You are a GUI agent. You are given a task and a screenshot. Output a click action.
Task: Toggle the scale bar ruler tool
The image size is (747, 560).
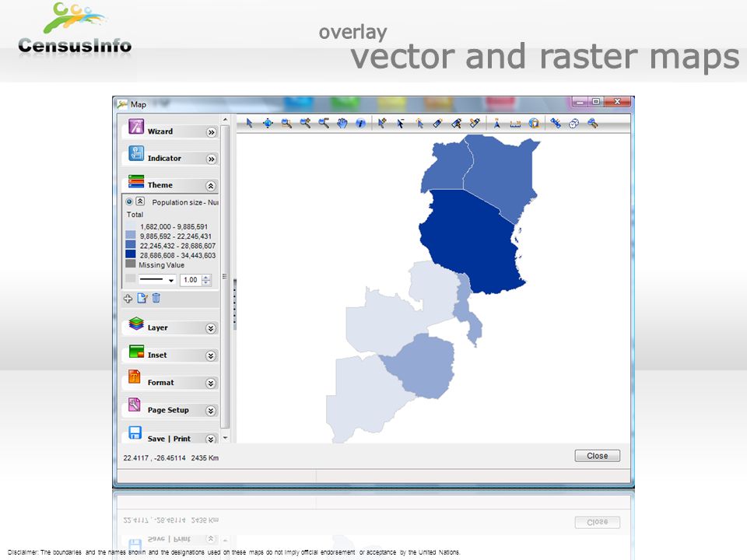click(x=515, y=124)
